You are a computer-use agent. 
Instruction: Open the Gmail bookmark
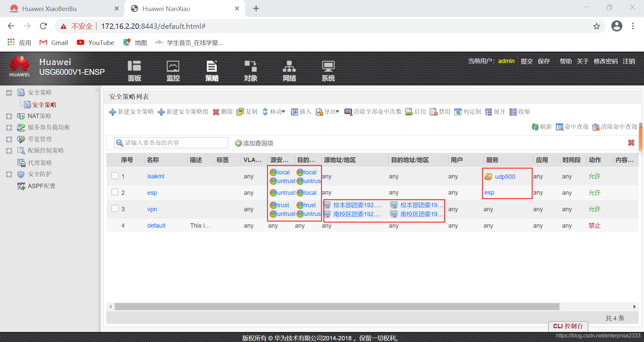point(54,43)
